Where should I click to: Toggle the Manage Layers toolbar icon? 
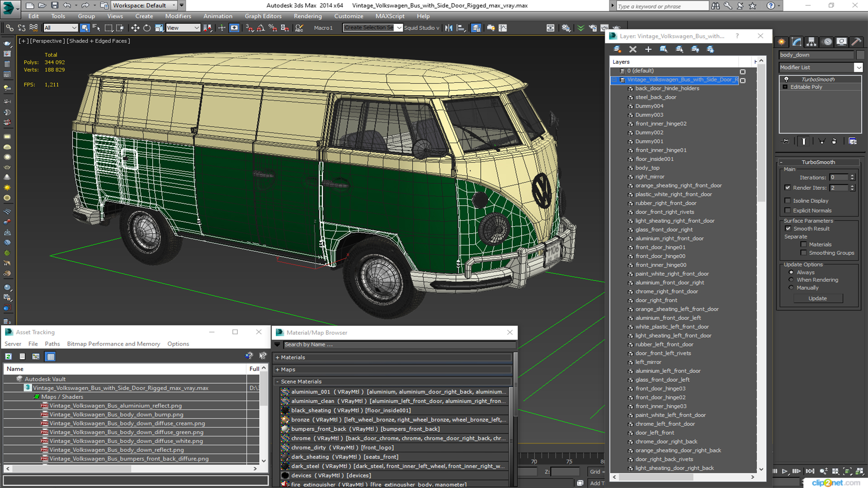point(476,28)
